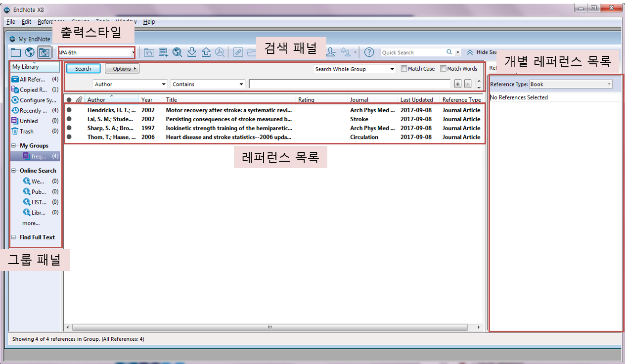Open the Help menu
The image size is (625, 364).
[149, 22]
